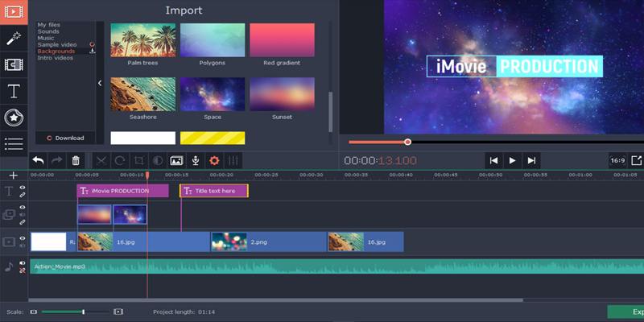Split the clip with the scissors icon

[x=101, y=160]
